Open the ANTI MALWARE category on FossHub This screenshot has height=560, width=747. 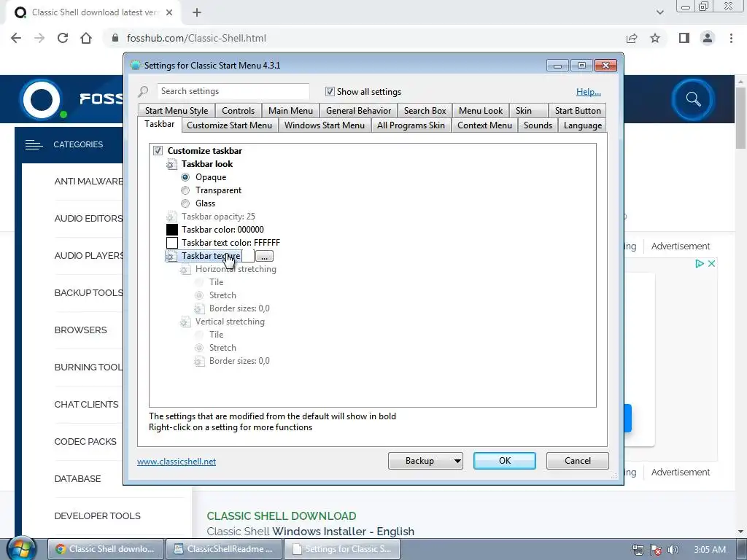click(x=88, y=182)
